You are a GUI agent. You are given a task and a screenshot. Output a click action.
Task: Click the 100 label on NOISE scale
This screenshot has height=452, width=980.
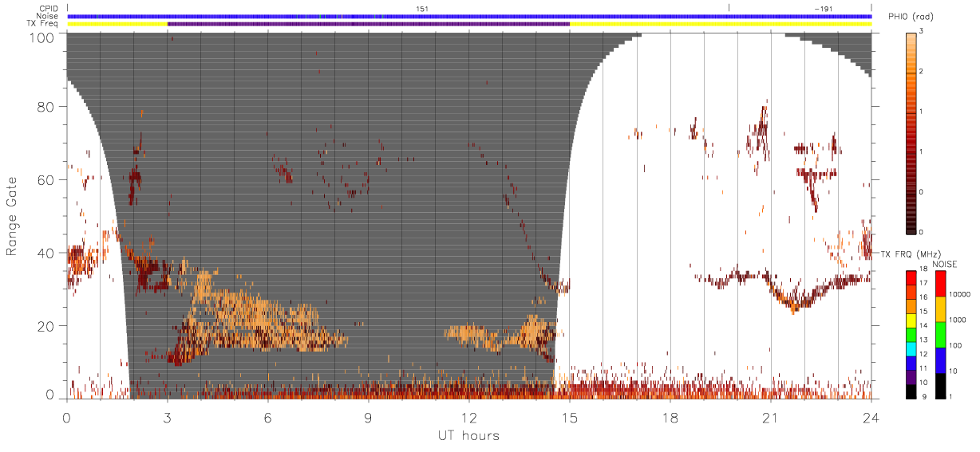[956, 346]
